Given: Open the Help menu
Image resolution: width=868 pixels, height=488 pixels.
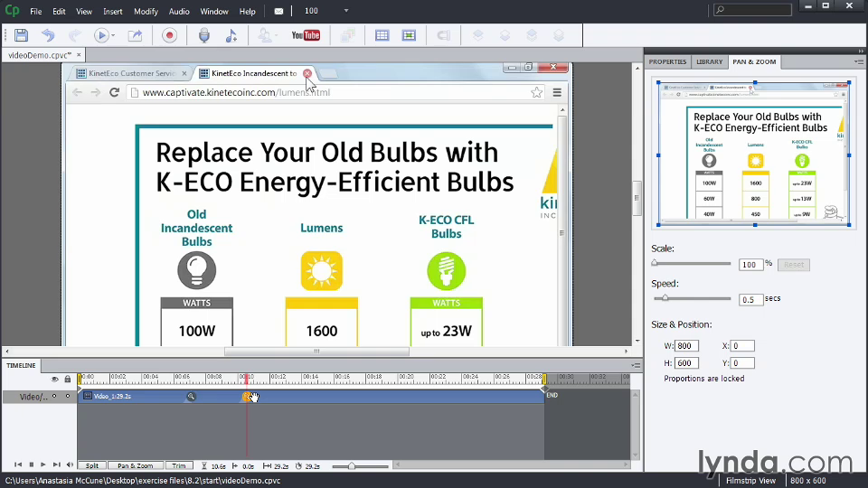Looking at the screenshot, I should 248,11.
